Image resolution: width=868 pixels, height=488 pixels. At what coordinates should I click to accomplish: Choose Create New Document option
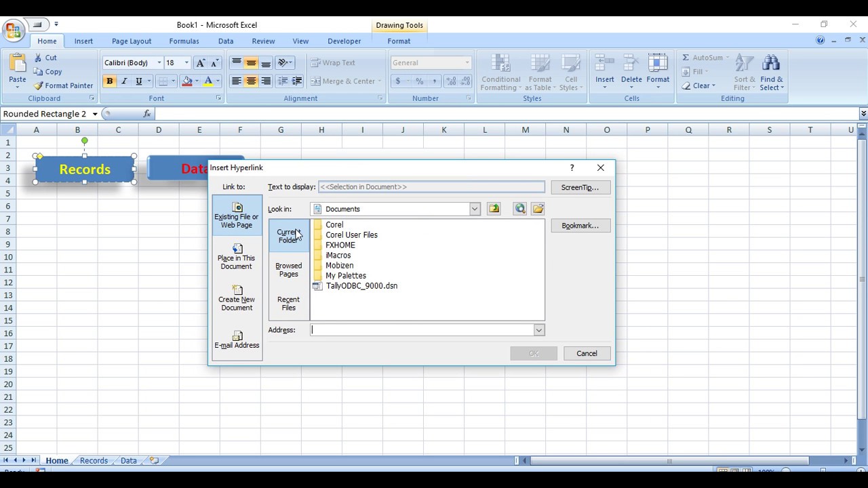237,298
